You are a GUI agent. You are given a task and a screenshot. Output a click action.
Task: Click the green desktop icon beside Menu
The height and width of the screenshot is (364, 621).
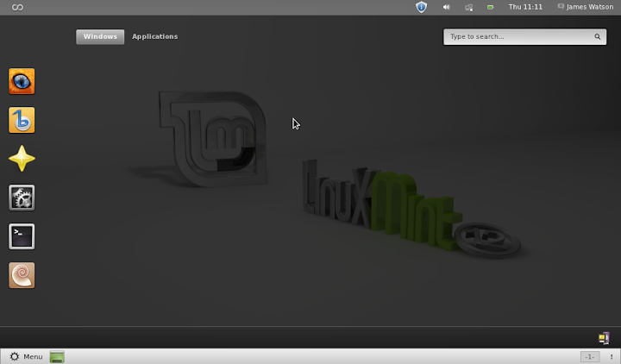[x=57, y=357]
